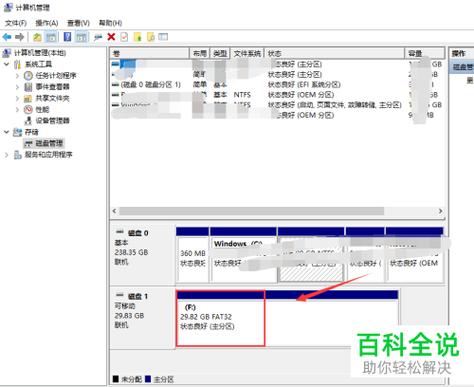Sort by the 文件系统 column header
The width and height of the screenshot is (474, 387).
[247, 53]
